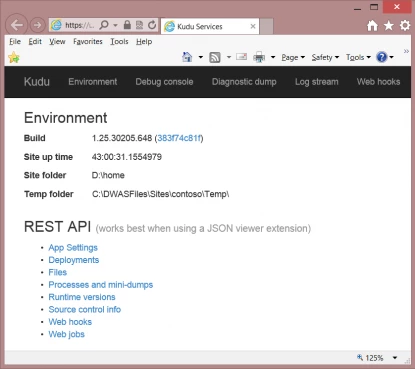Viewport: 415px width, 369px height.
Task: Open Runtime versions link
Action: [x=82, y=297]
